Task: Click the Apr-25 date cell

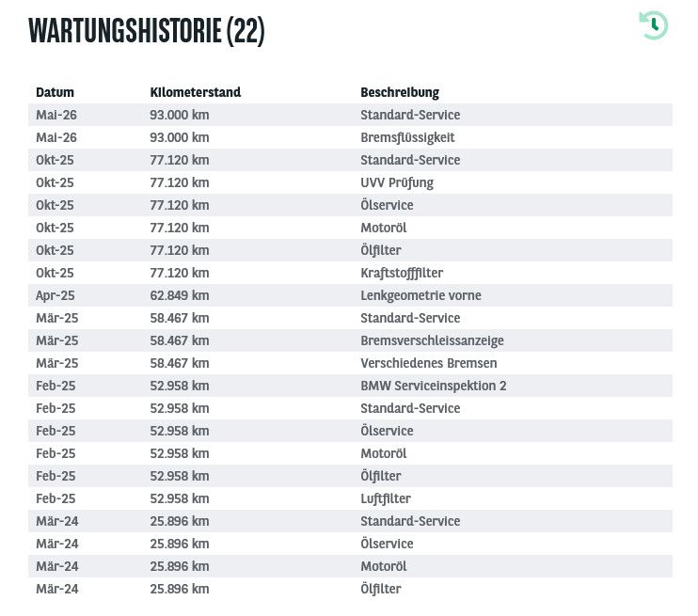Action: pyautogui.click(x=56, y=295)
